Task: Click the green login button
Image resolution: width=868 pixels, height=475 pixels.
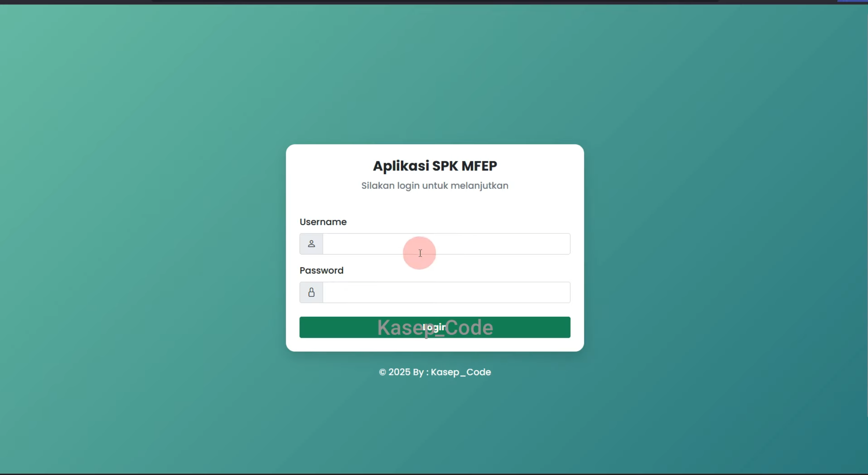Action: [x=435, y=327]
